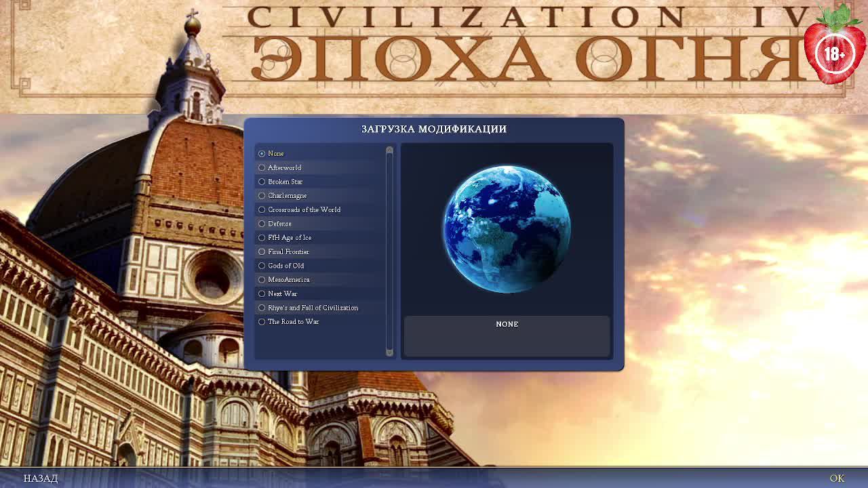Select the None mod radio button
The height and width of the screenshot is (488, 868).
pos(262,154)
